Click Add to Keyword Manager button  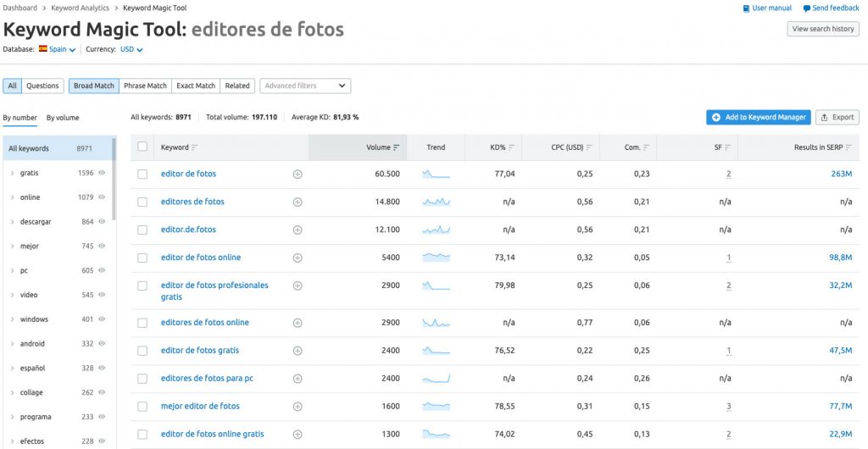[x=759, y=117]
